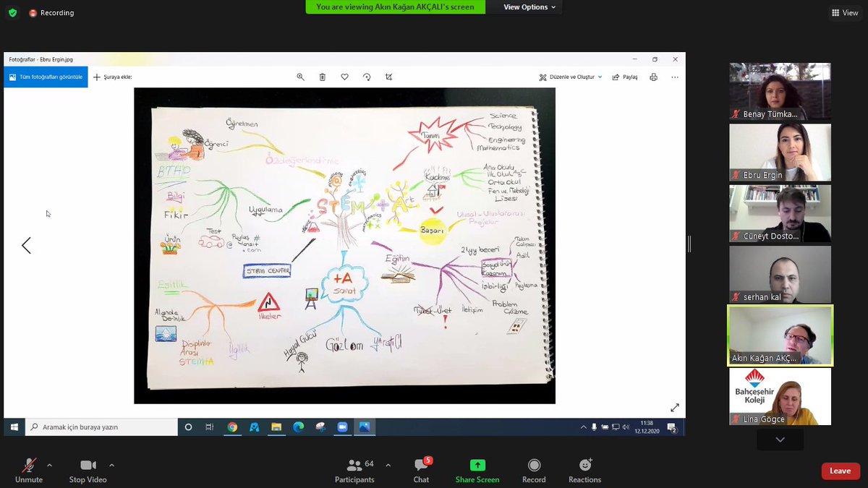
Task: Unmute the microphone in Zoom
Action: coord(29,471)
